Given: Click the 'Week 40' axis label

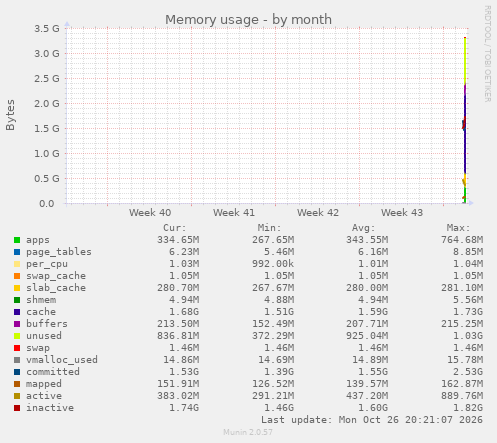Looking at the screenshot, I should click(x=150, y=213).
